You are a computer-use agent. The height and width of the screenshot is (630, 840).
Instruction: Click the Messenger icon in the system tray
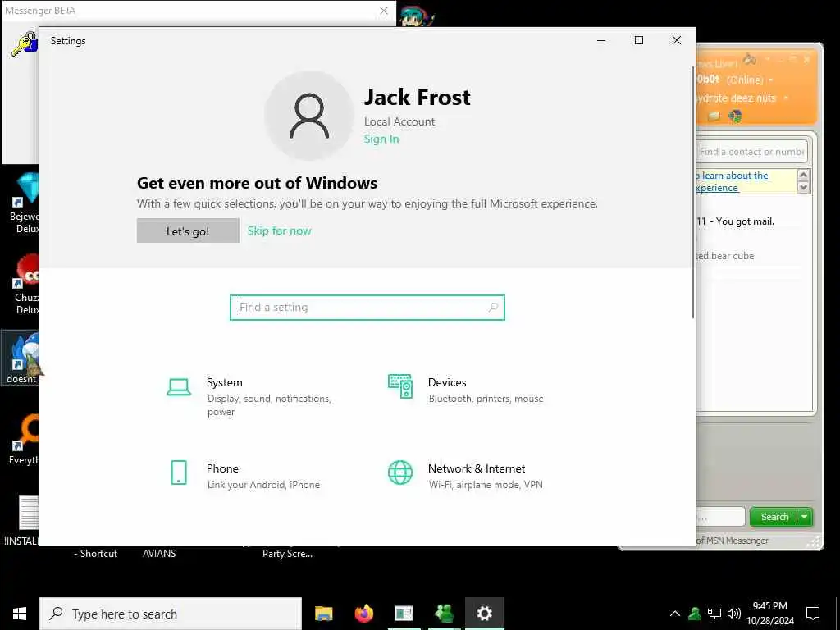click(695, 614)
